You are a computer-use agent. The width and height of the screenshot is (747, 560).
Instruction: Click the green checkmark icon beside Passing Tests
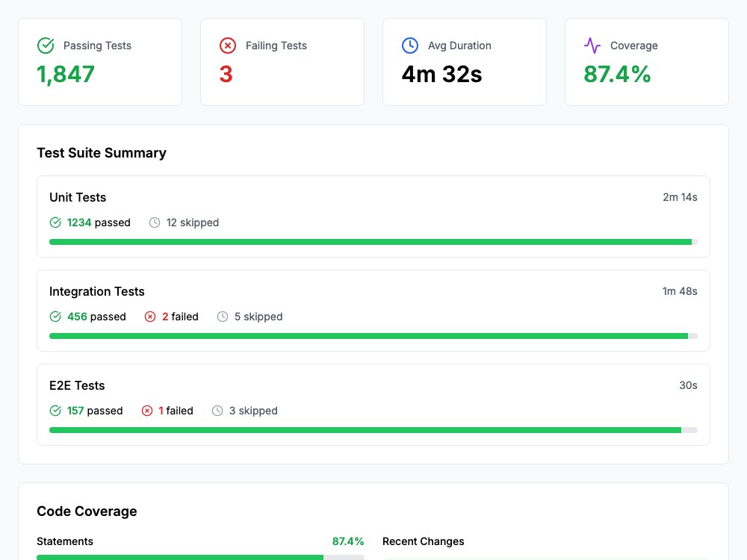[46, 46]
